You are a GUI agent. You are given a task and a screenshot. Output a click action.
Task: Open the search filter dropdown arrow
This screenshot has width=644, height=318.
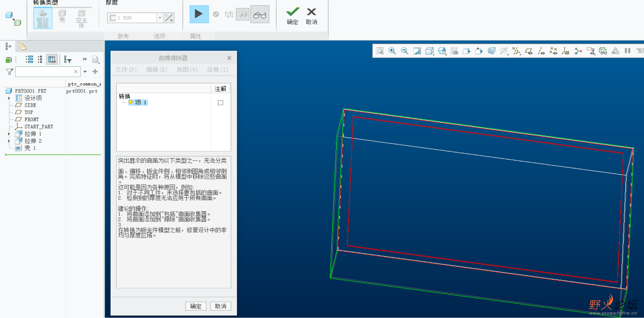[x=85, y=72]
